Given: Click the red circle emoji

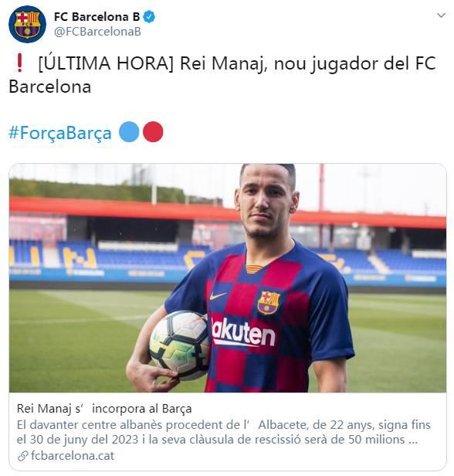Looking at the screenshot, I should coord(153,131).
